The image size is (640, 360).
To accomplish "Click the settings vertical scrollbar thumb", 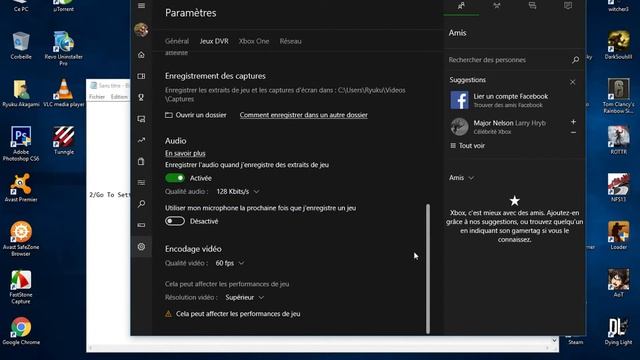I will click(x=428, y=269).
